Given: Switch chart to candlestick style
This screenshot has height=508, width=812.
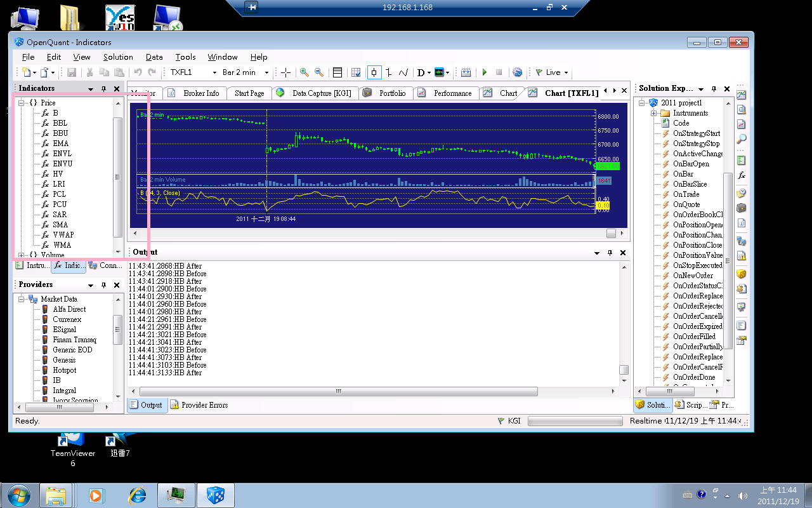Looking at the screenshot, I should tap(374, 72).
